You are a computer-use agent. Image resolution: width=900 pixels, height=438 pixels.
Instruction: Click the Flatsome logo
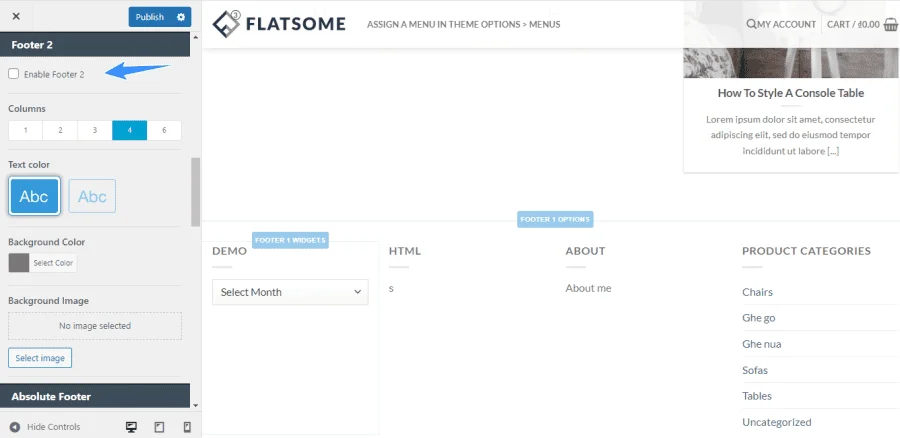pos(279,24)
